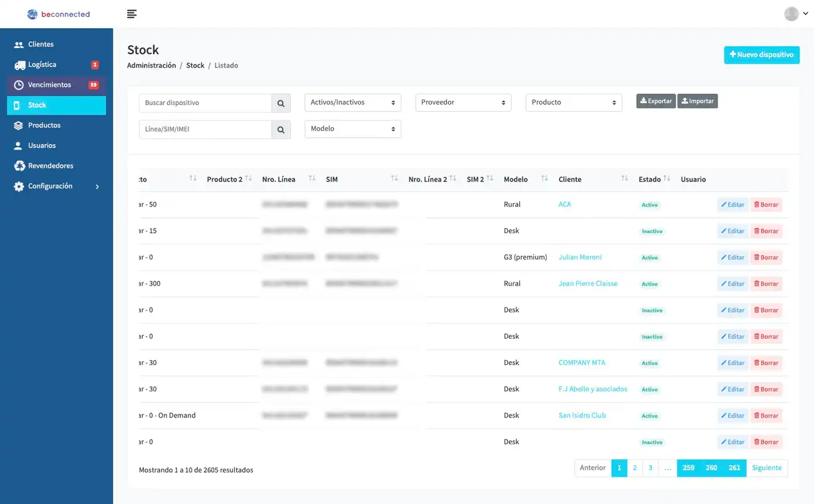Click the Anterior pagination button
The height and width of the screenshot is (504, 814).
tap(592, 468)
